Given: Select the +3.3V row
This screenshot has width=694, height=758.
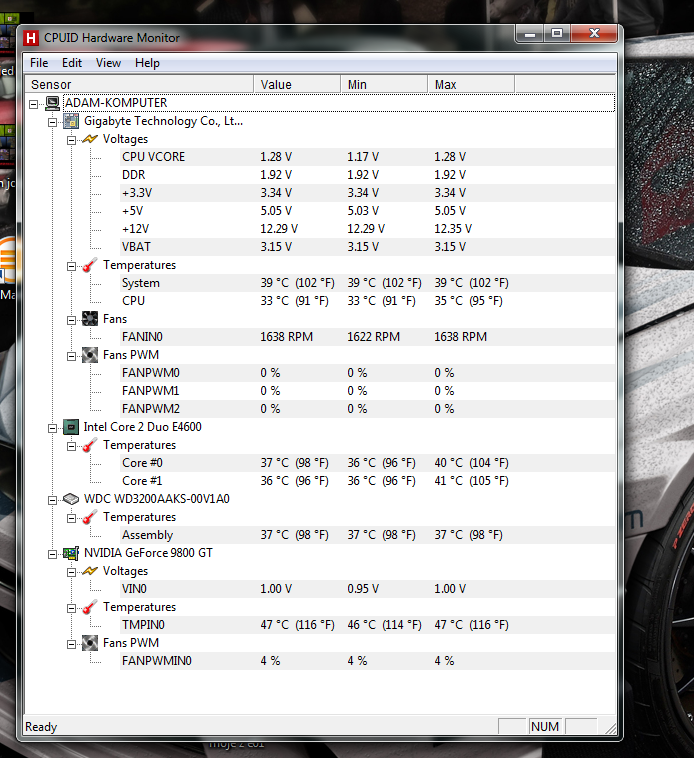Looking at the screenshot, I should (x=367, y=193).
